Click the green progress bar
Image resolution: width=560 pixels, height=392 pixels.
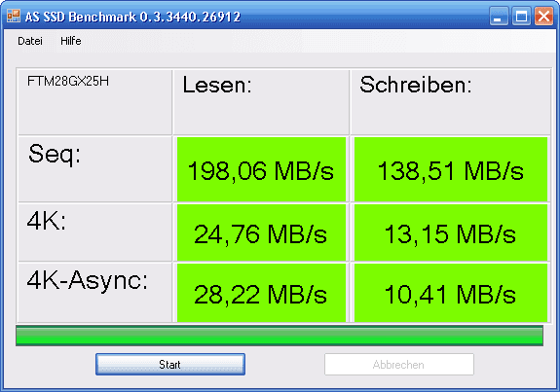(280, 336)
